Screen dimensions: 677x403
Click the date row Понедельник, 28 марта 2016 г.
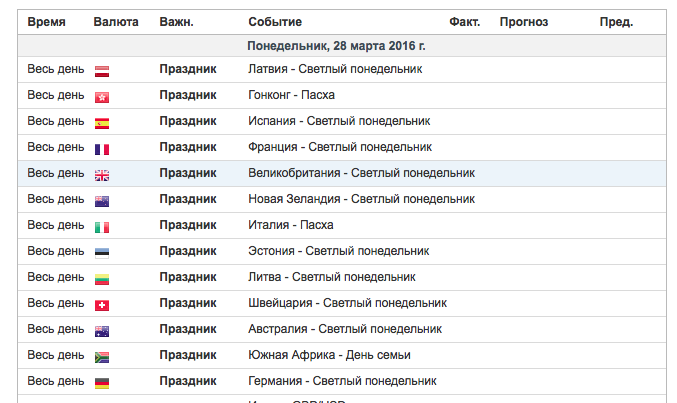tap(342, 46)
